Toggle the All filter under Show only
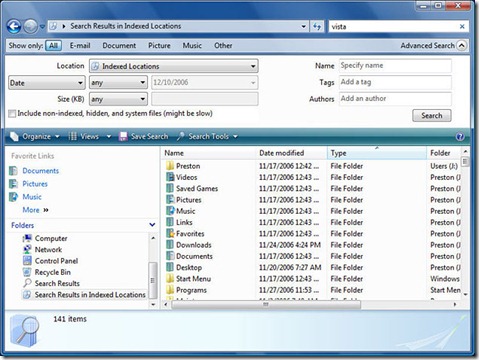Image resolution: width=479 pixels, height=360 pixels. (53, 46)
